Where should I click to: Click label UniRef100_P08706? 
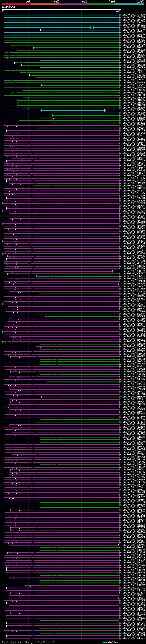point(133,170)
